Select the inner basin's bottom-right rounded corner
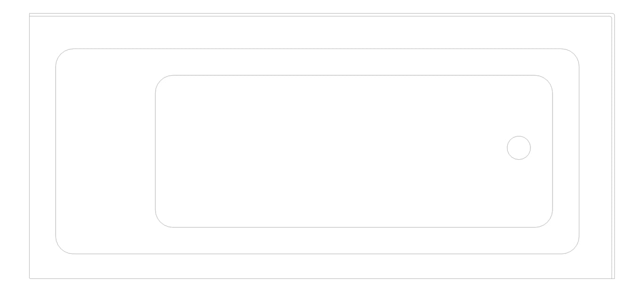Viewport: 644px width, 292px height. [x=547, y=222]
